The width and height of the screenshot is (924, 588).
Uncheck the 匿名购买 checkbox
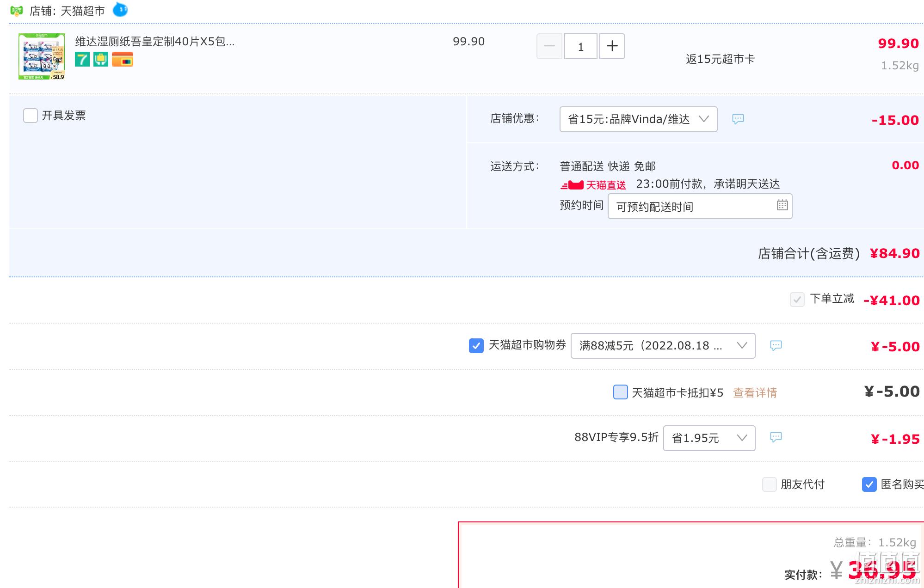(x=869, y=484)
